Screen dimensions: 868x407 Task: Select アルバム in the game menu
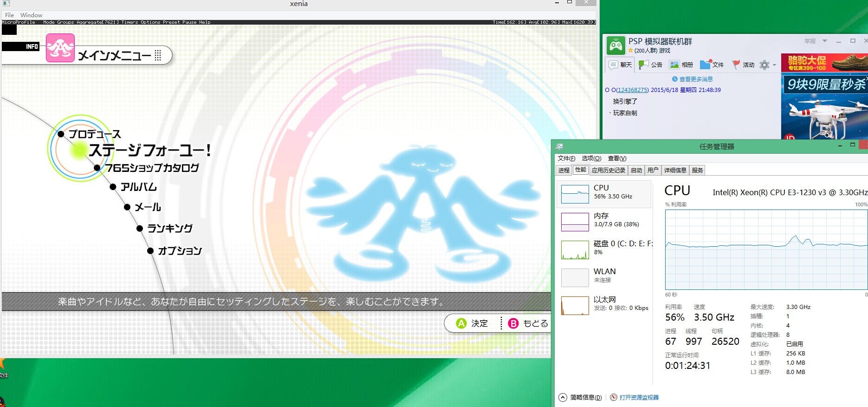(x=139, y=187)
